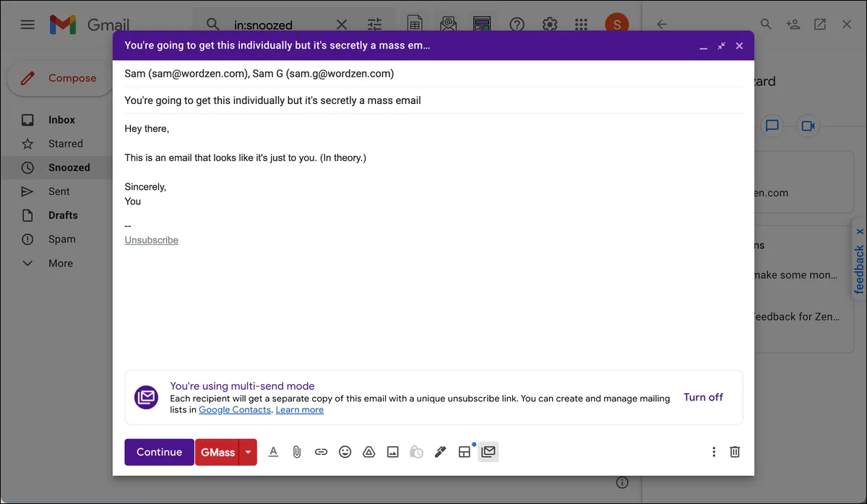This screenshot has height=504, width=867.
Task: Show search options sliders icon
Action: pos(374,25)
